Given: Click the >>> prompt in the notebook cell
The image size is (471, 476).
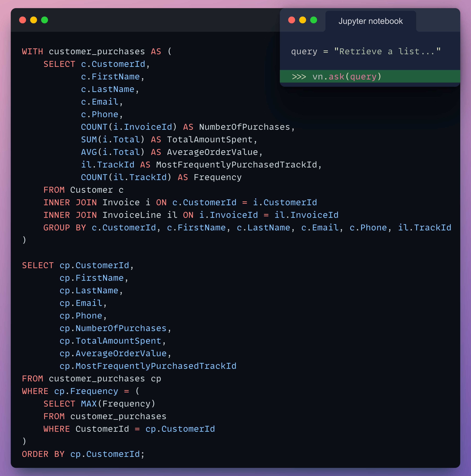Looking at the screenshot, I should tap(299, 77).
